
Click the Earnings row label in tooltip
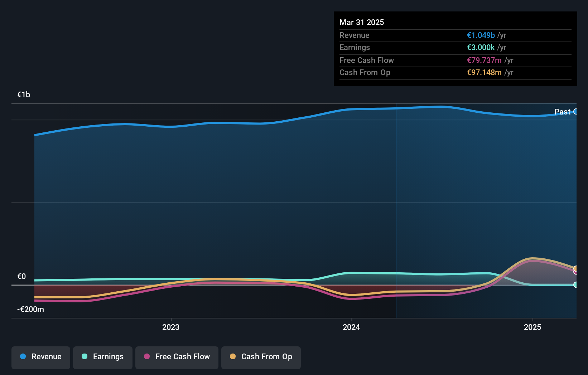(x=355, y=47)
